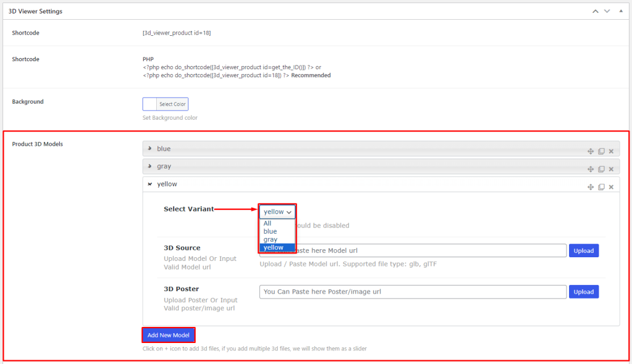
Task: Collapse the 3D Viewer Settings panel with the triangle toggle
Action: coord(620,11)
